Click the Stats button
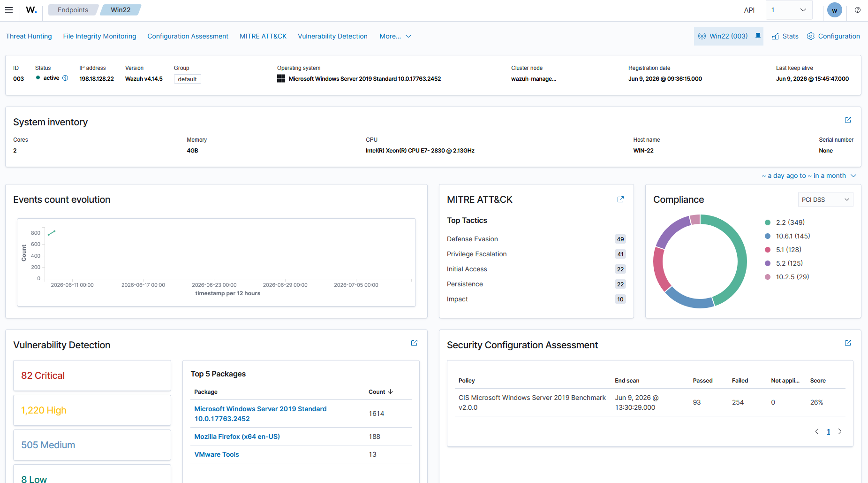The height and width of the screenshot is (483, 868). click(x=785, y=36)
